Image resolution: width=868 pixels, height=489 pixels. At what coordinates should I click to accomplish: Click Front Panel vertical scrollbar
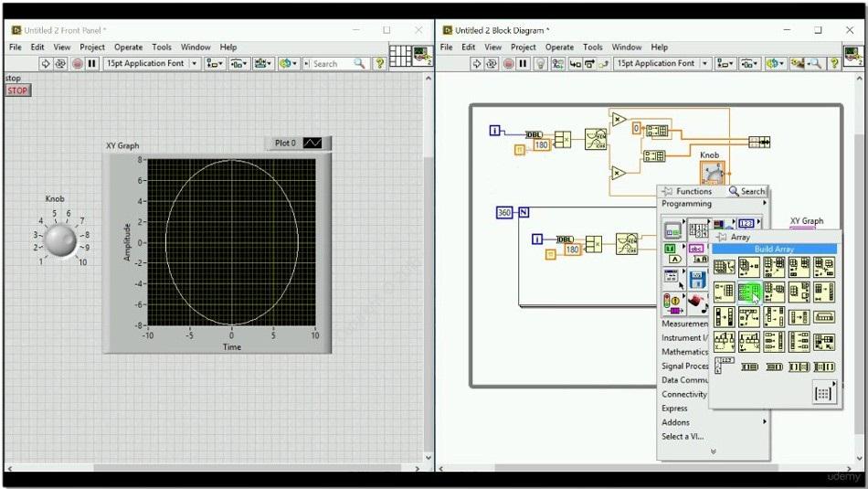click(x=428, y=269)
